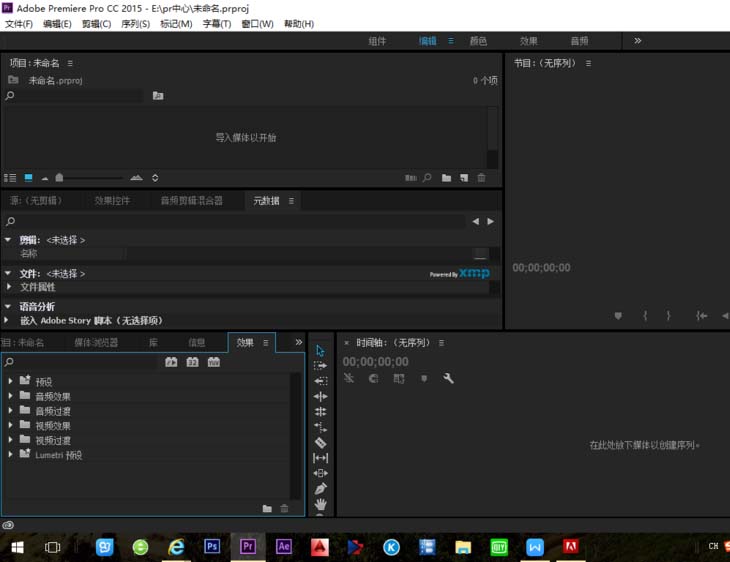Select the Razor tool
This screenshot has width=730, height=562.
coord(320,442)
